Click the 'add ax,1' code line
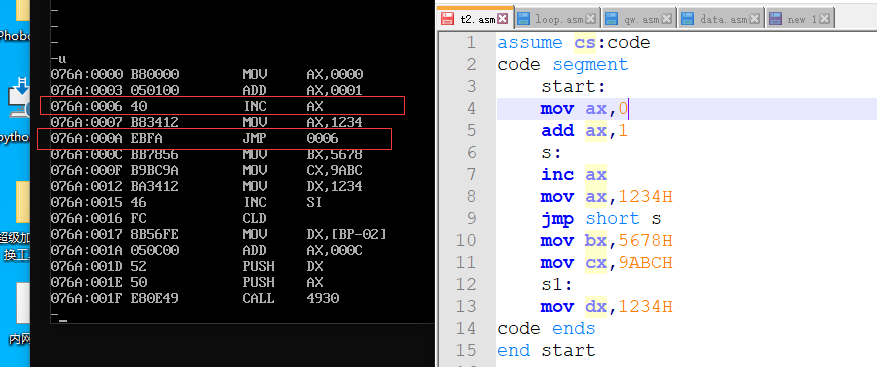Viewport: 877px width, 367px height. [585, 130]
